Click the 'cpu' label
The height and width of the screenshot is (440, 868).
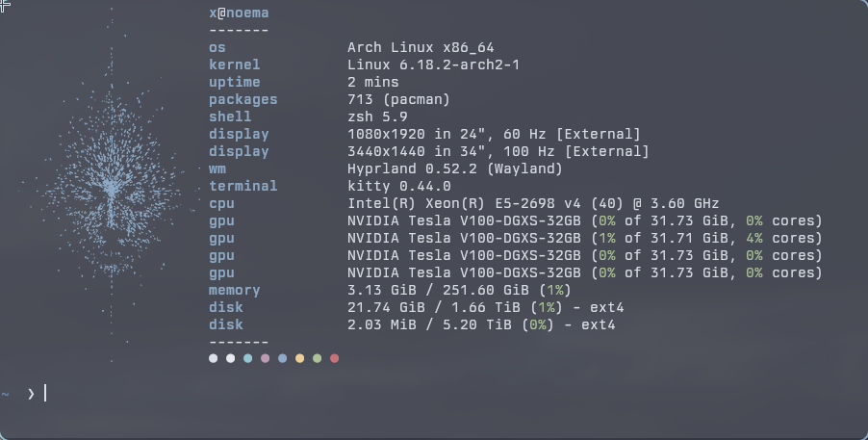click(x=221, y=204)
